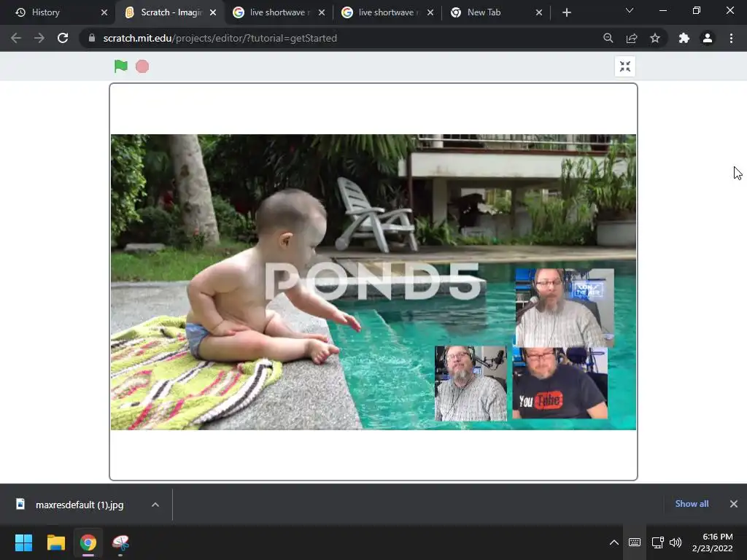Open volume control tray icon
The image size is (747, 560).
click(x=675, y=542)
